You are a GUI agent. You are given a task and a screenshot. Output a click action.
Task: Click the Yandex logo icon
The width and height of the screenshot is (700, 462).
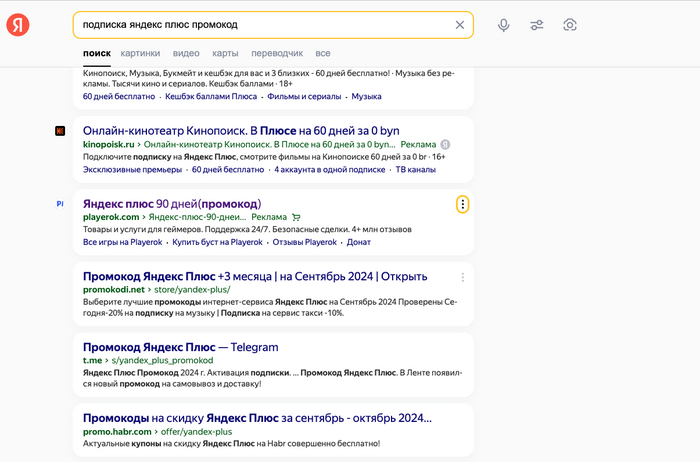[x=18, y=25]
